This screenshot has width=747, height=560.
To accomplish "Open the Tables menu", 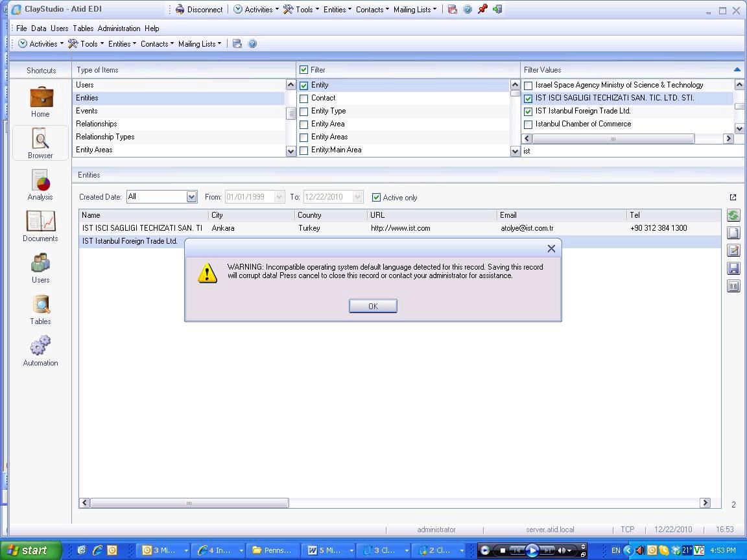I will (x=83, y=29).
